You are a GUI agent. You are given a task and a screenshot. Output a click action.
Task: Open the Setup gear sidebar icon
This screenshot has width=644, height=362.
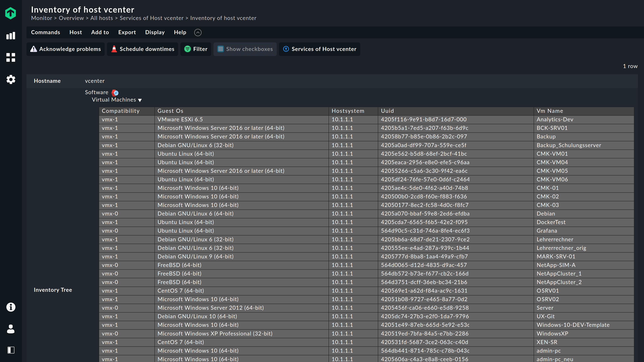click(11, 79)
